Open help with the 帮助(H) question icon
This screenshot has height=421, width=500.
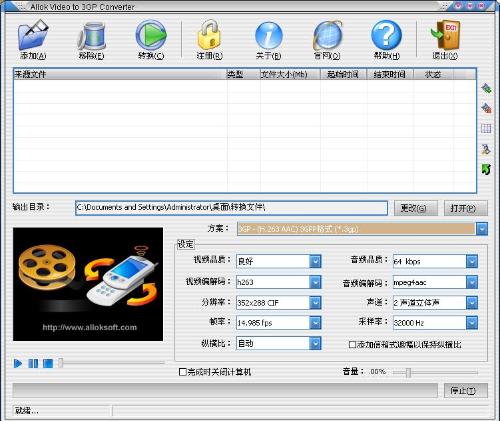click(x=387, y=35)
